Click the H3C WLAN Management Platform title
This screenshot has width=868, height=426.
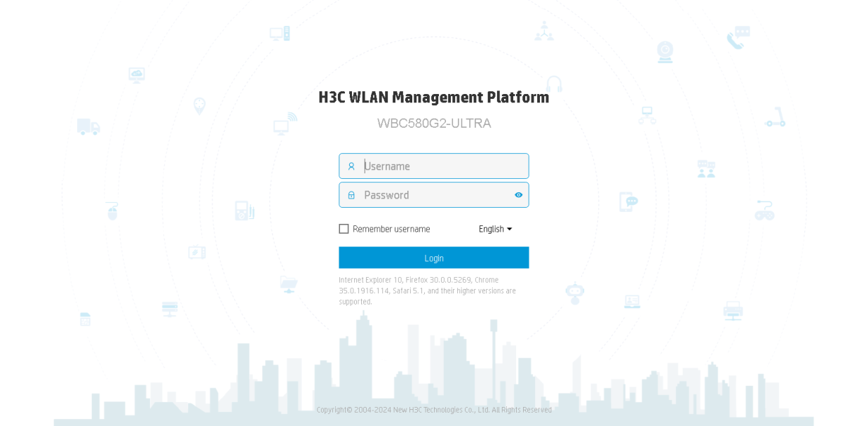click(434, 98)
